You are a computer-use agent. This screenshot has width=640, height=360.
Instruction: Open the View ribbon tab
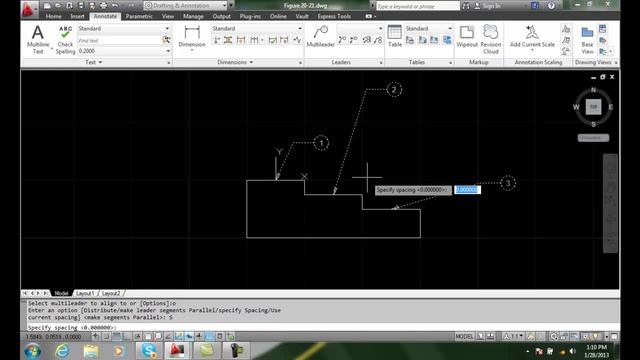[x=168, y=16]
